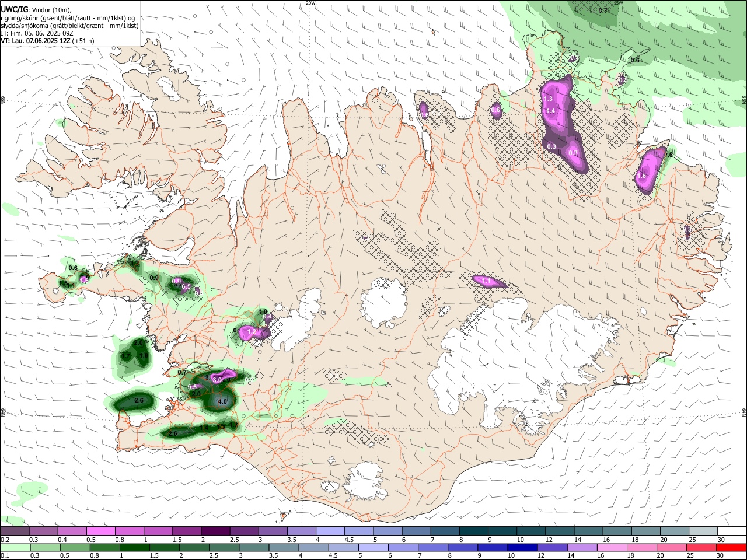Click the 15W longitude label

click(619, 3)
